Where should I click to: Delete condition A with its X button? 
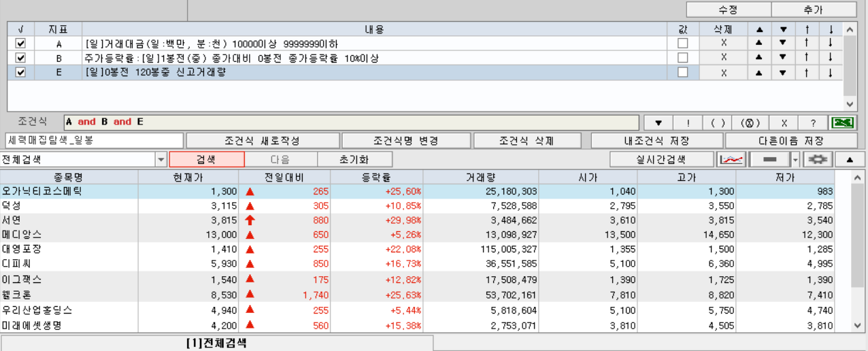click(x=724, y=44)
